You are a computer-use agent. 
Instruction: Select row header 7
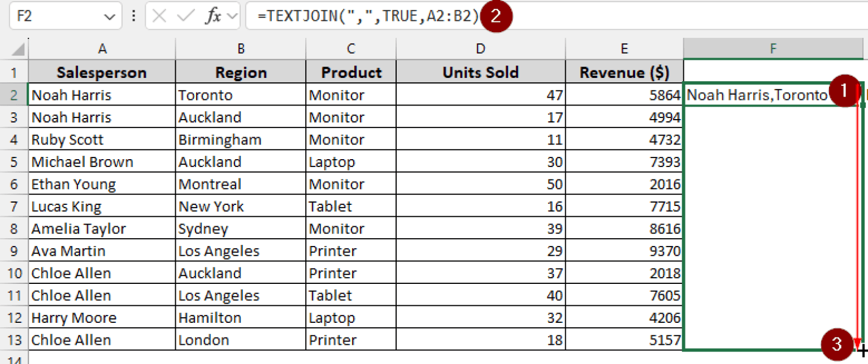click(15, 206)
